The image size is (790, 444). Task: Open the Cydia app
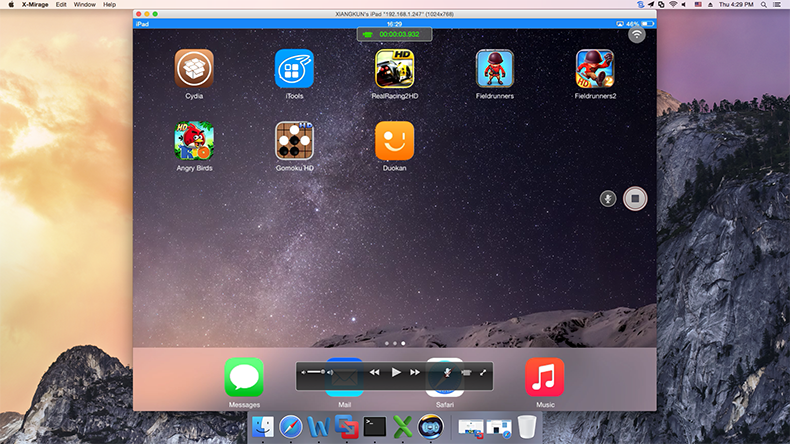coord(194,69)
